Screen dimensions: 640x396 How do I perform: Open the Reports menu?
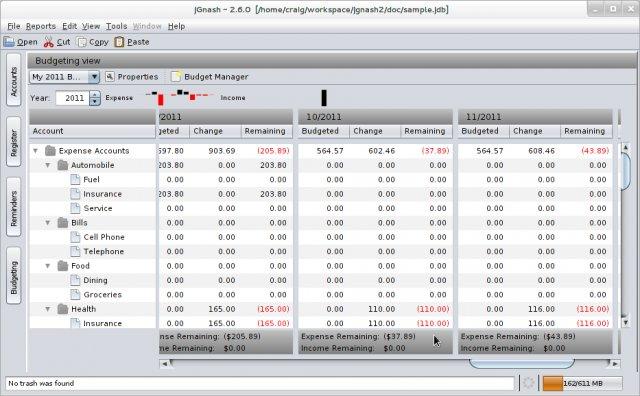[x=41, y=26]
